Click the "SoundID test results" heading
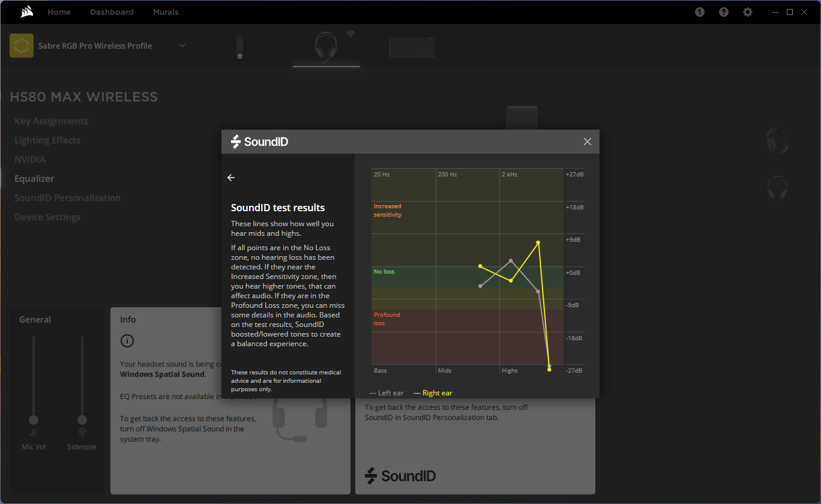Screen dimensions: 821x504 point(278,208)
